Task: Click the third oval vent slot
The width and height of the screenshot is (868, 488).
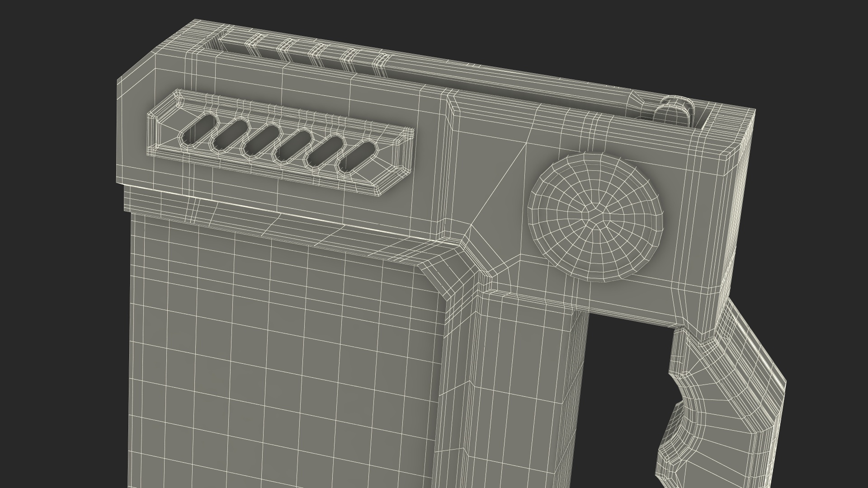Action: [x=261, y=140]
